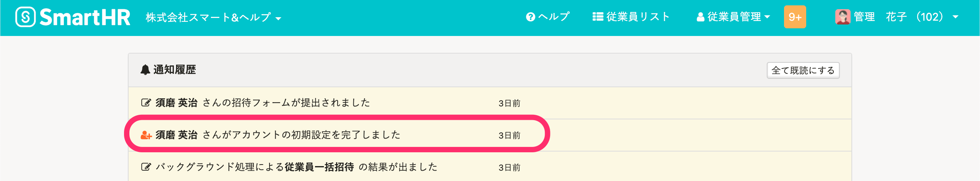Click the SmartHR wordmark text
The width and height of the screenshot is (980, 181).
click(x=85, y=18)
